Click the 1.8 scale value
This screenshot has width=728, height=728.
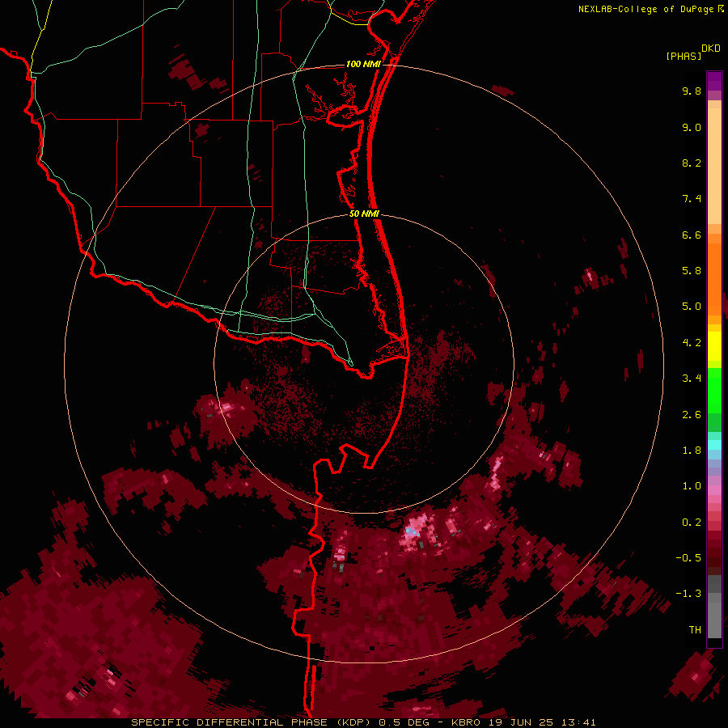(x=692, y=451)
